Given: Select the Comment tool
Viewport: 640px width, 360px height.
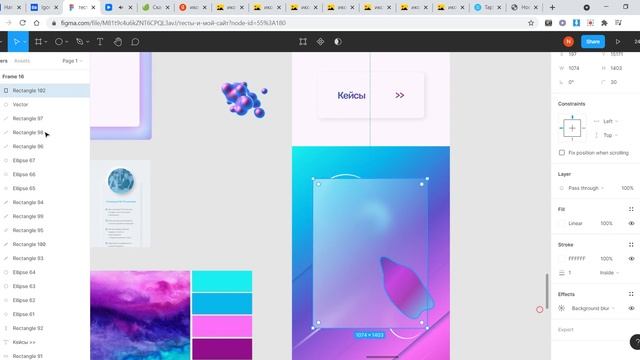Looking at the screenshot, I should (x=135, y=42).
